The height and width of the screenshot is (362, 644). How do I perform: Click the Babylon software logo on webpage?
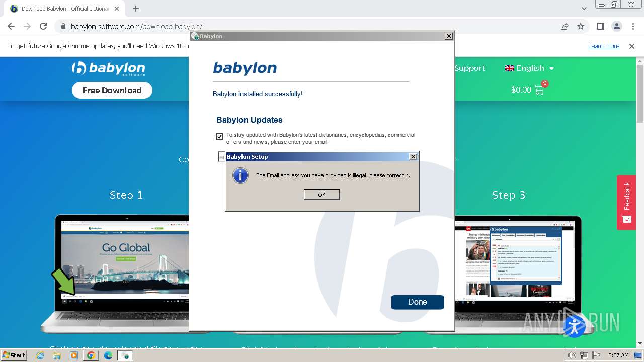coord(109,68)
